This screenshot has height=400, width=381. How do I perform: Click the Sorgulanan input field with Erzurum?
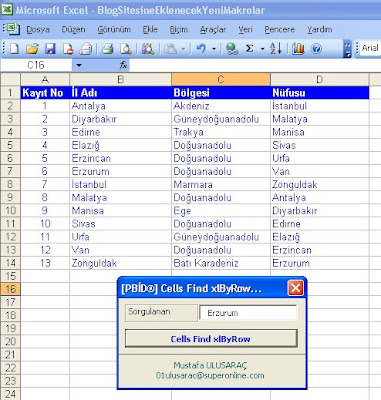(248, 313)
